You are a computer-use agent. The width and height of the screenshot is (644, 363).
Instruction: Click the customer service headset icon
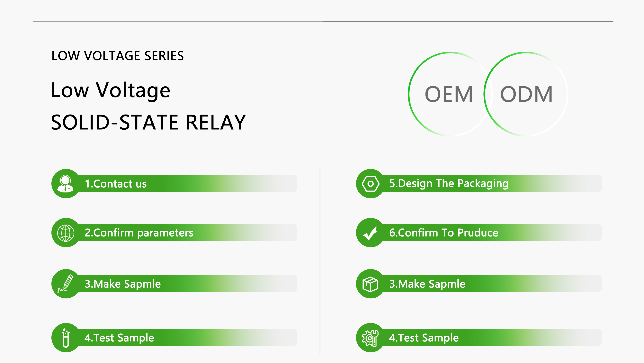(x=66, y=183)
